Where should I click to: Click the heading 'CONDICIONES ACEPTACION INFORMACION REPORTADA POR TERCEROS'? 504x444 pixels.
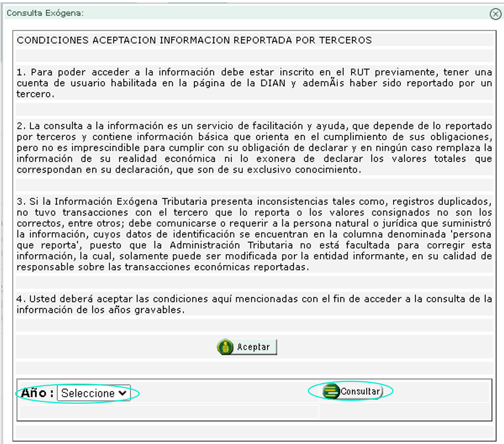(x=194, y=40)
